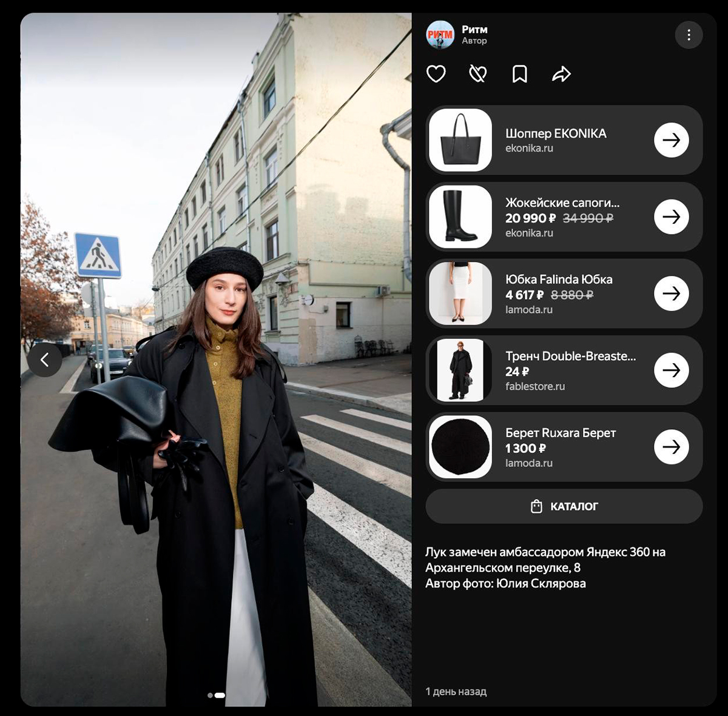Screen dimensions: 728x716
Task: Open arrow for Тренч Double-Breasted item
Action: click(671, 370)
